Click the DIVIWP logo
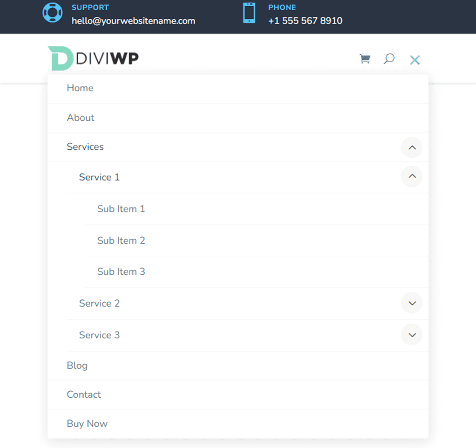476x448 pixels. click(x=93, y=58)
